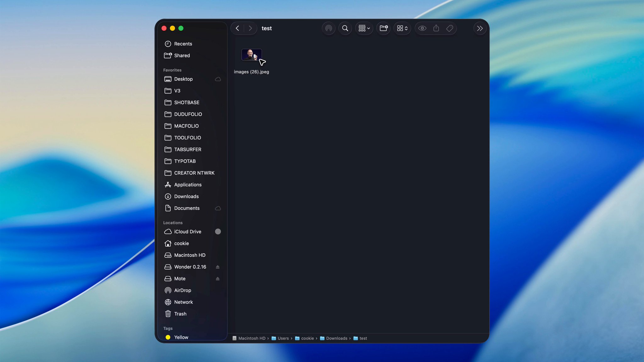The width and height of the screenshot is (644, 362).
Task: Click Users in the path bar
Action: coord(280,338)
